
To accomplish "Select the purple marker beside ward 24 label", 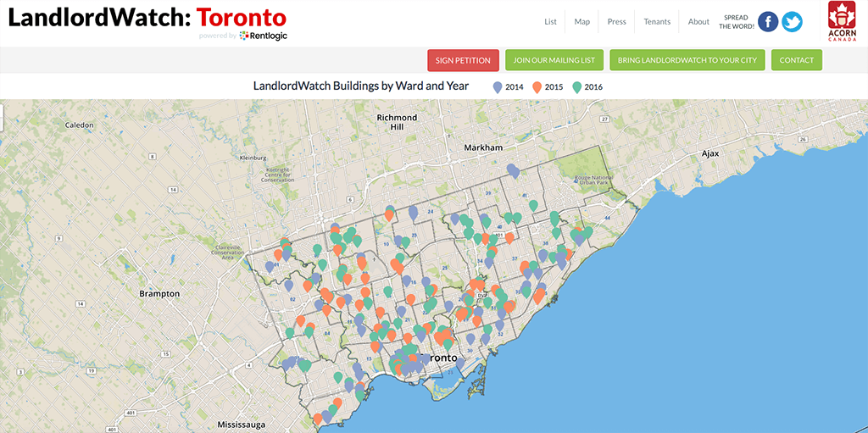I will click(413, 211).
